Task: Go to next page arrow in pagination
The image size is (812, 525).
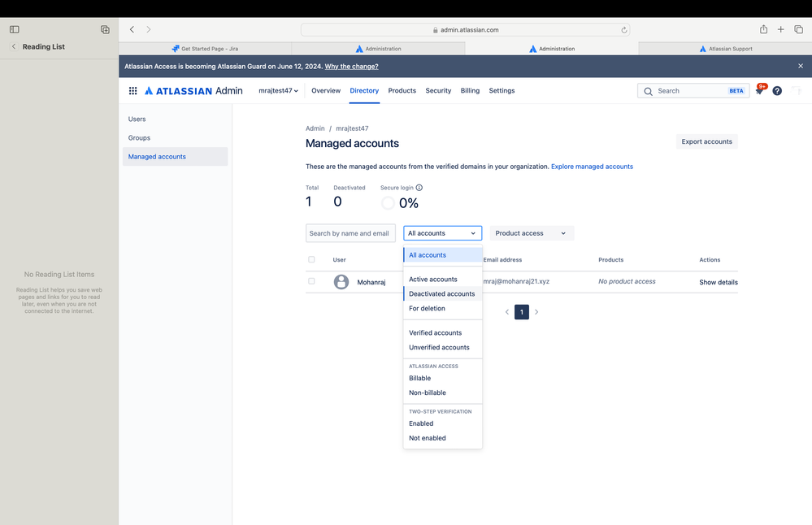Action: [x=536, y=312]
